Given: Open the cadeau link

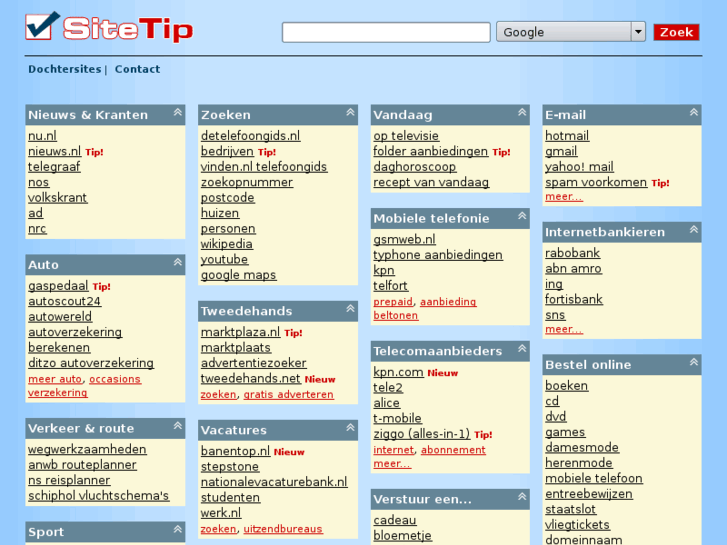Looking at the screenshot, I should tap(395, 520).
